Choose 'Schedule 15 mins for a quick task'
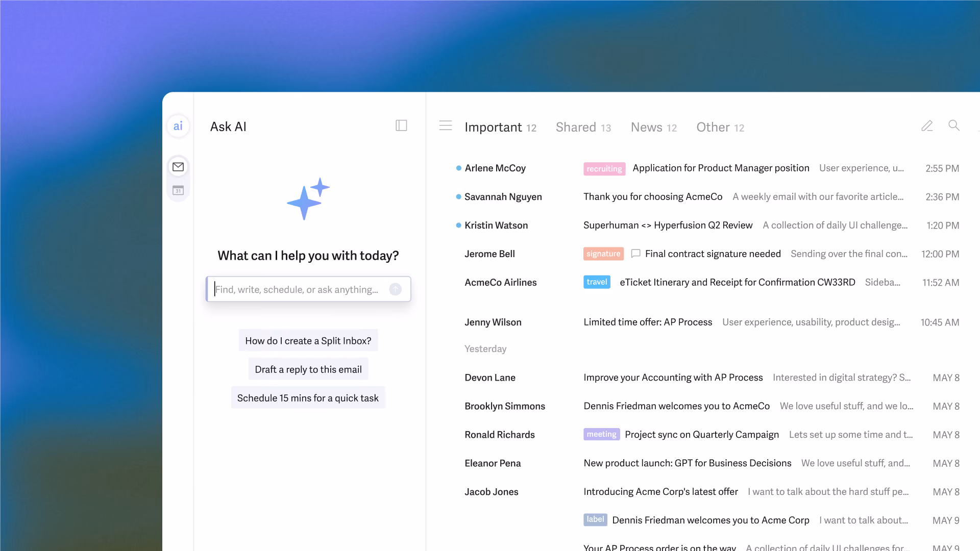This screenshot has width=980, height=551. (x=308, y=397)
